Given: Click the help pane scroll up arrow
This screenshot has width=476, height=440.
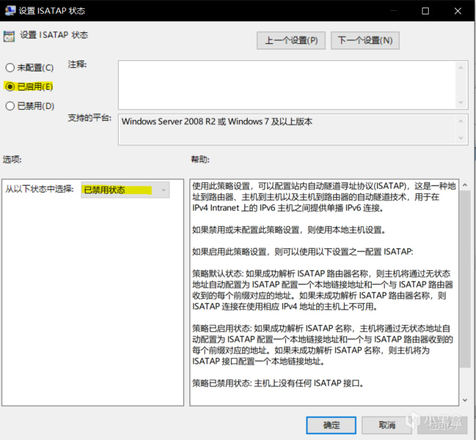Looking at the screenshot, I should (465, 185).
